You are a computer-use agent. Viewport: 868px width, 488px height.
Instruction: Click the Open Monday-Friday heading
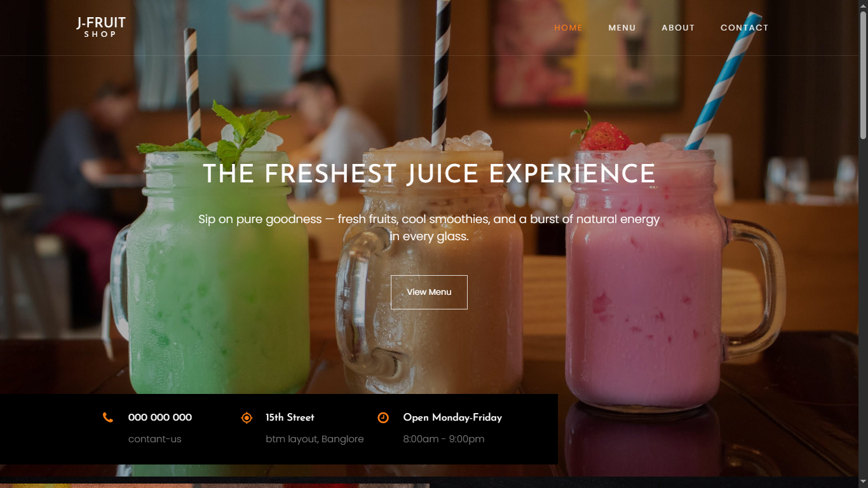pos(452,417)
